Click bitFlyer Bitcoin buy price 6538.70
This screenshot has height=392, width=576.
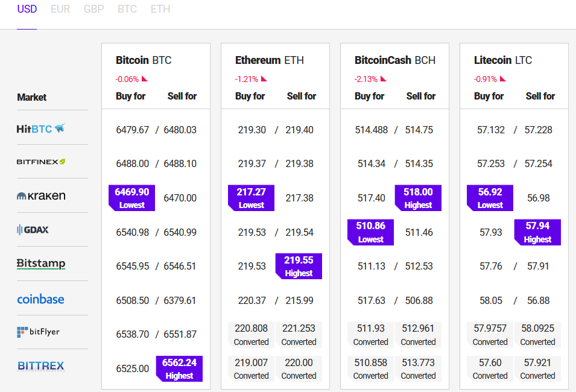coord(133,334)
